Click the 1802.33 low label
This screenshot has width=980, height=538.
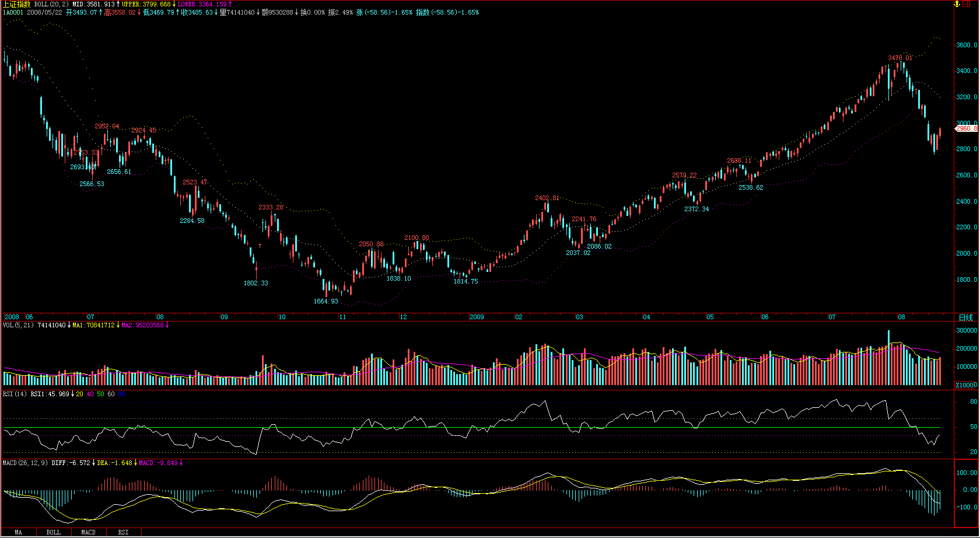click(256, 284)
